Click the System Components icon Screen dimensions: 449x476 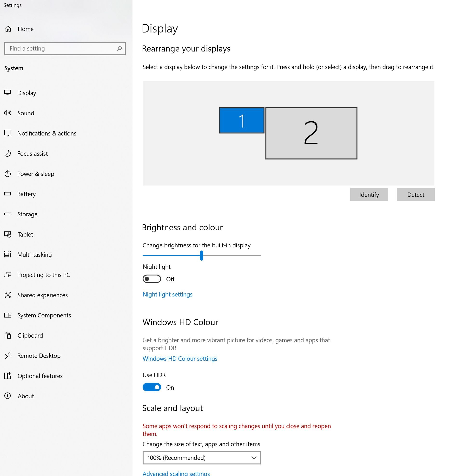pyautogui.click(x=8, y=315)
